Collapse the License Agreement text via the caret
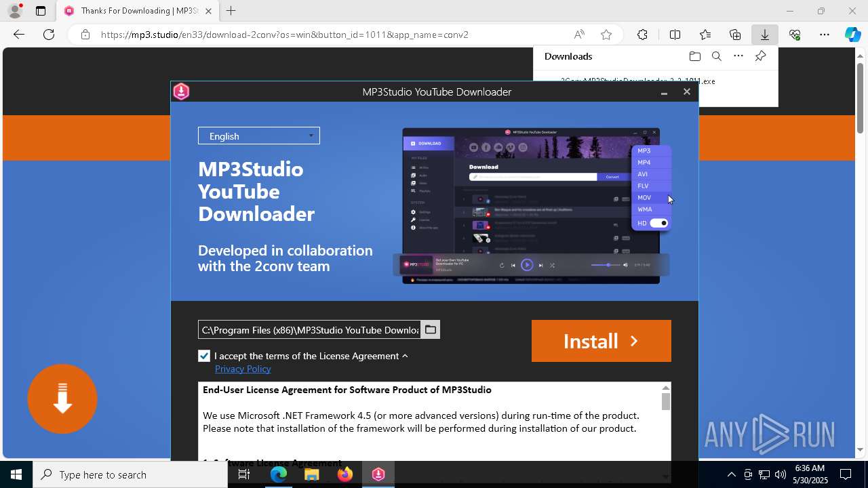The image size is (868, 488). [405, 356]
